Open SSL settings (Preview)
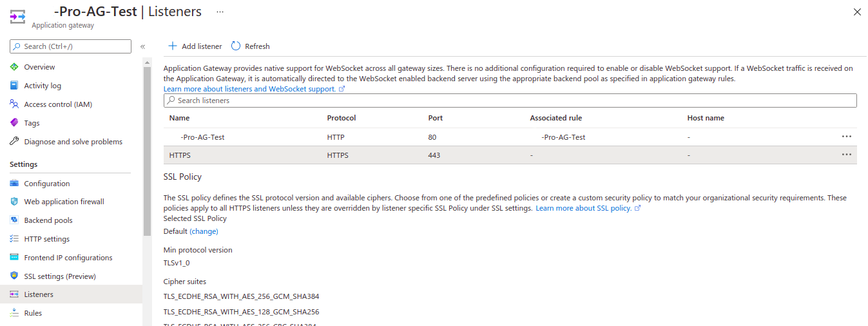This screenshot has height=326, width=868. pos(60,276)
